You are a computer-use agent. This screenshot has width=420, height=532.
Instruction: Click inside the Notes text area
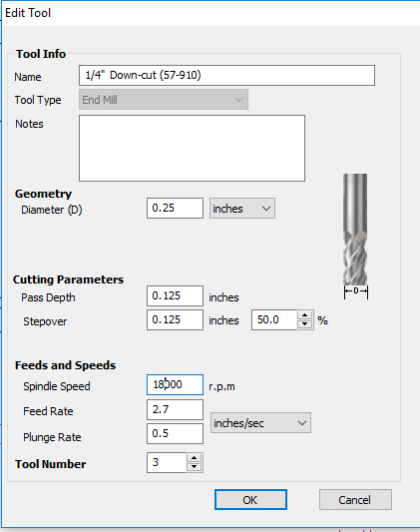pyautogui.click(x=192, y=148)
